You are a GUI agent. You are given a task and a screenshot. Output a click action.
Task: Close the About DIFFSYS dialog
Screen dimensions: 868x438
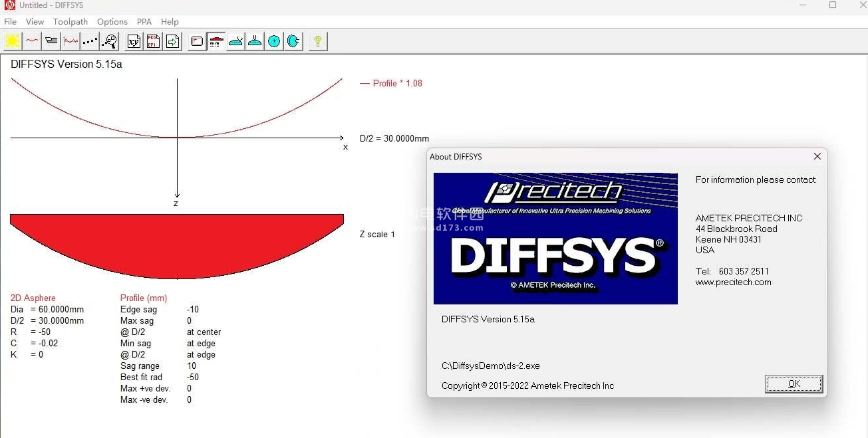pos(817,156)
